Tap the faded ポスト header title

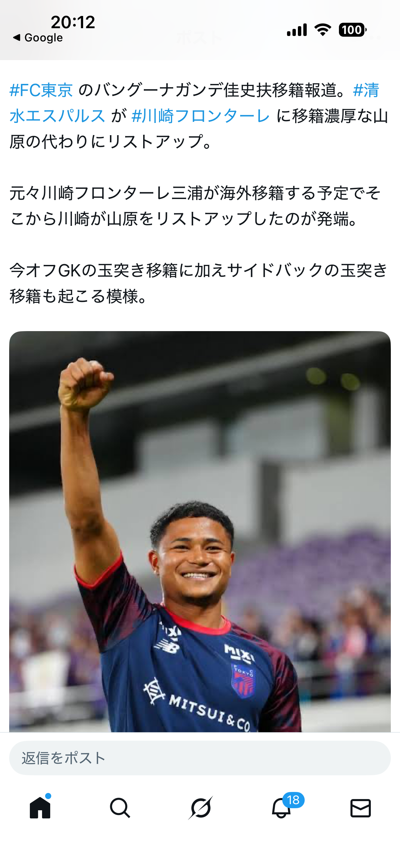(x=199, y=38)
